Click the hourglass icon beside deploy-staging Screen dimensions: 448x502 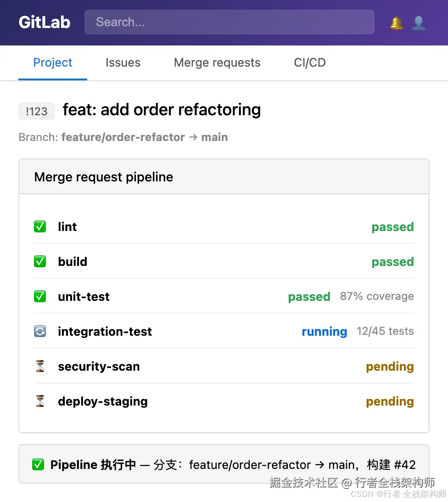(x=40, y=401)
